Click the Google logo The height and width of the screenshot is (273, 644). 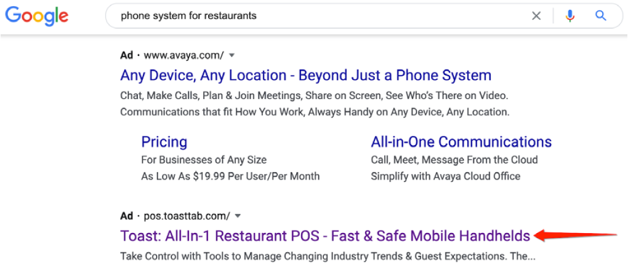36,16
